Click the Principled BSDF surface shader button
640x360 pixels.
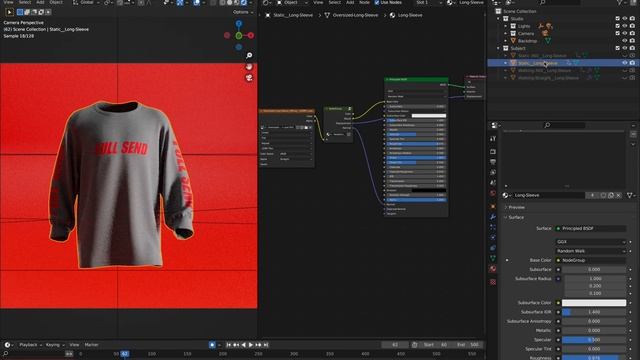click(x=591, y=229)
